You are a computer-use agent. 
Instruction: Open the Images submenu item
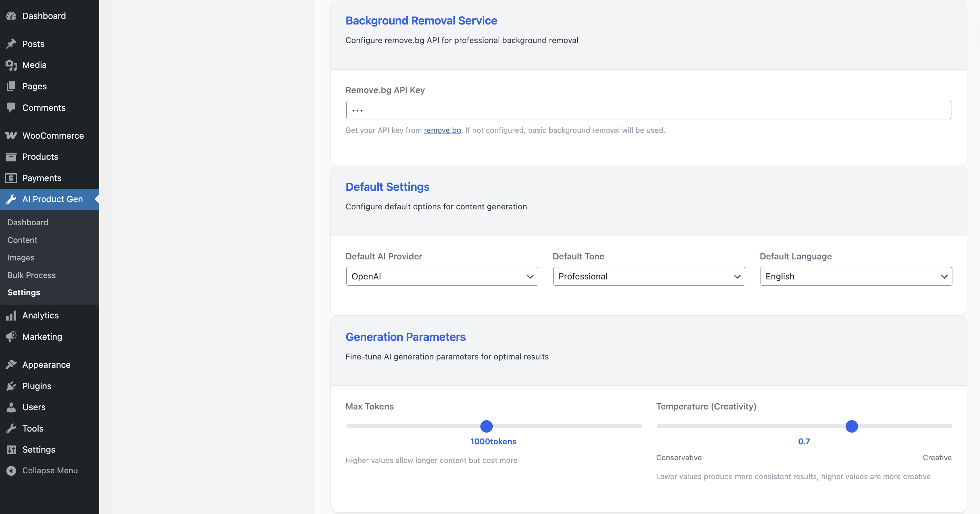21,257
